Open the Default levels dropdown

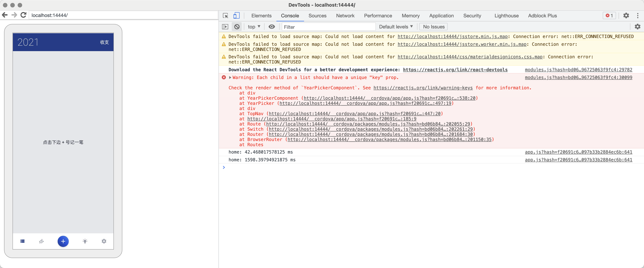tap(395, 27)
